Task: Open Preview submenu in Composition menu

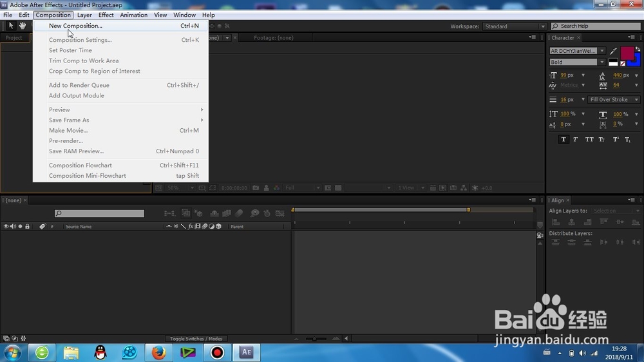Action: coord(121,110)
